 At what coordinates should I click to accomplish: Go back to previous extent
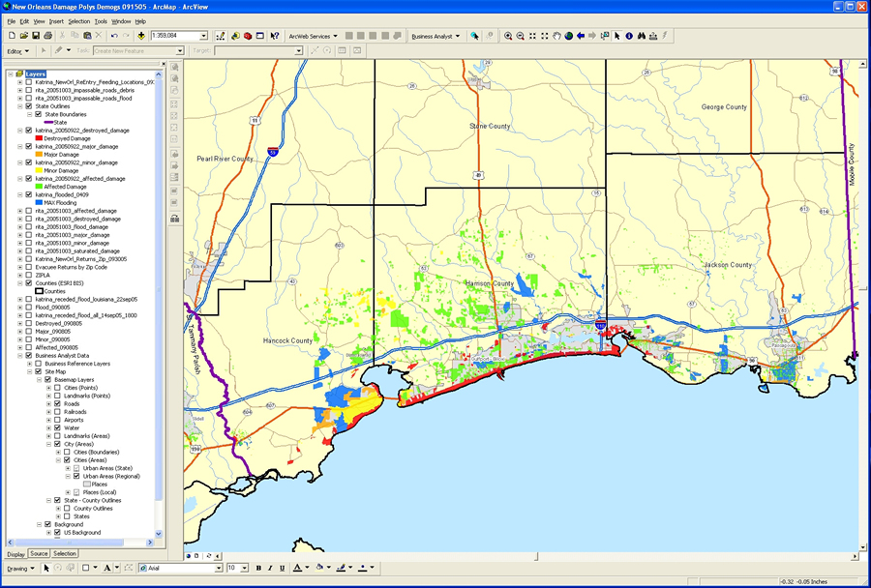pos(581,36)
